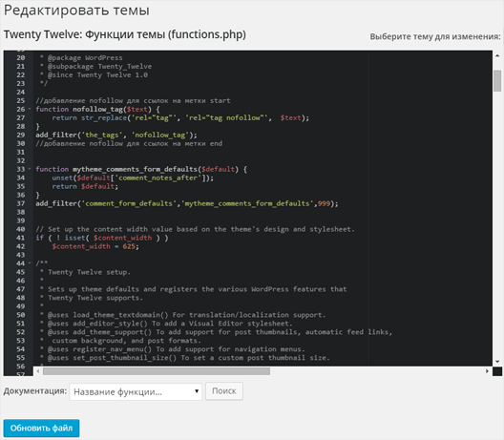The width and height of the screenshot is (504, 440).
Task: Click the Документация label
Action: click(35, 391)
